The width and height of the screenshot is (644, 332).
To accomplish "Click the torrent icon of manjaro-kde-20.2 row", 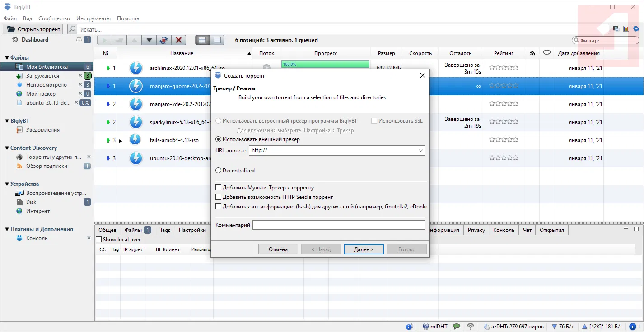I will 136,104.
